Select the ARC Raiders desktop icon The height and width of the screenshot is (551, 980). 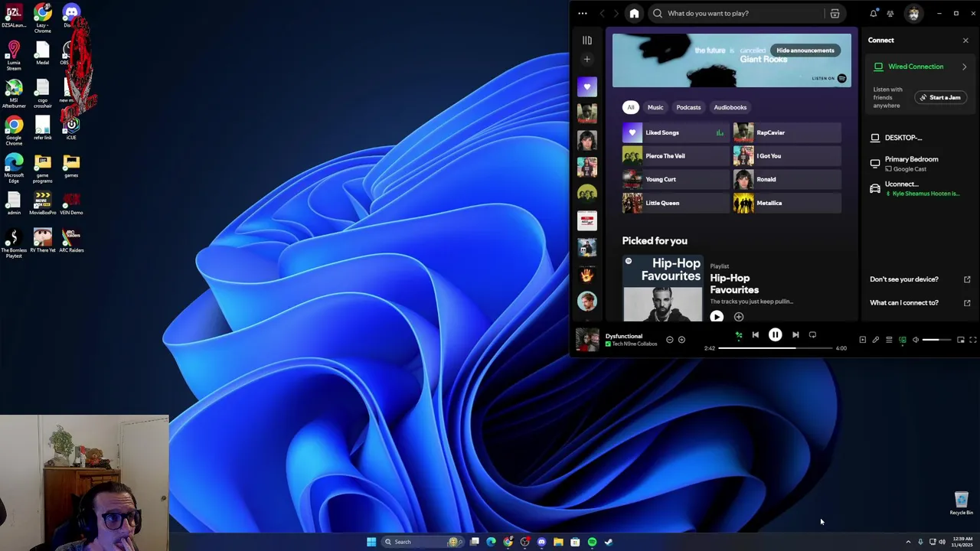click(71, 240)
